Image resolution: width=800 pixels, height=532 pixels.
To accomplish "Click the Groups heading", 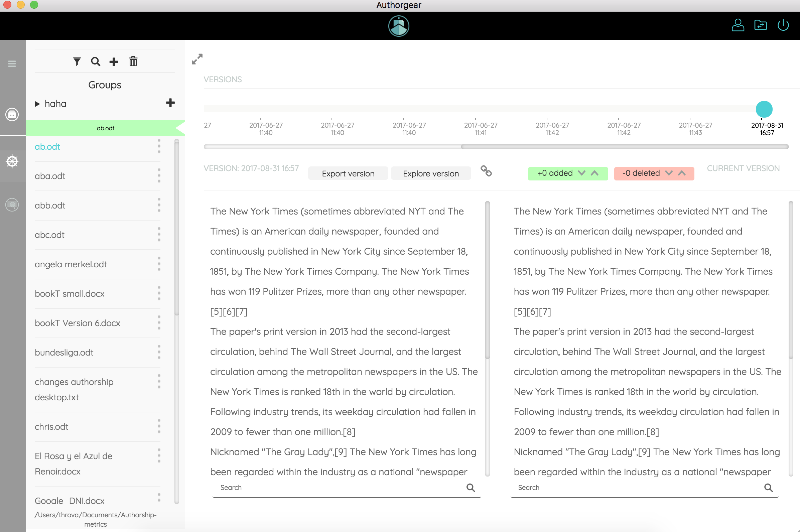I will [x=105, y=85].
